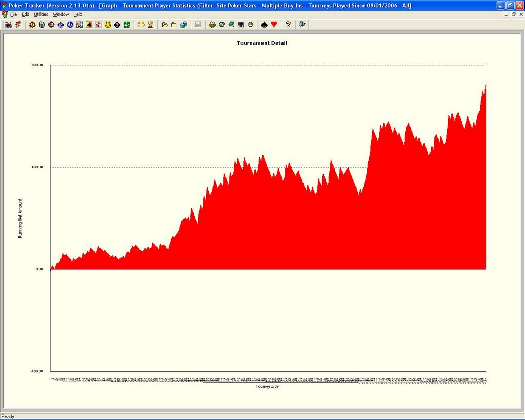Viewport: 525px width, 420px height.
Task: Click the teal database cylinders icon
Action: coord(184,25)
